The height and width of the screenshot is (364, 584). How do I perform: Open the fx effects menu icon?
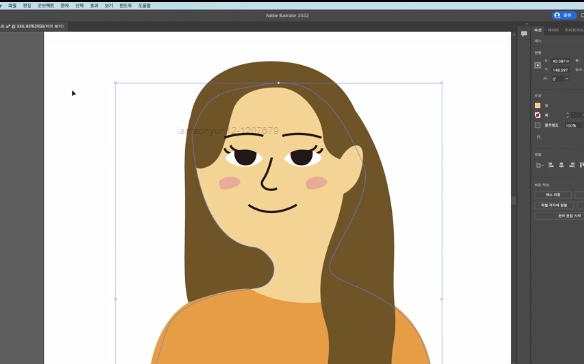pos(539,137)
